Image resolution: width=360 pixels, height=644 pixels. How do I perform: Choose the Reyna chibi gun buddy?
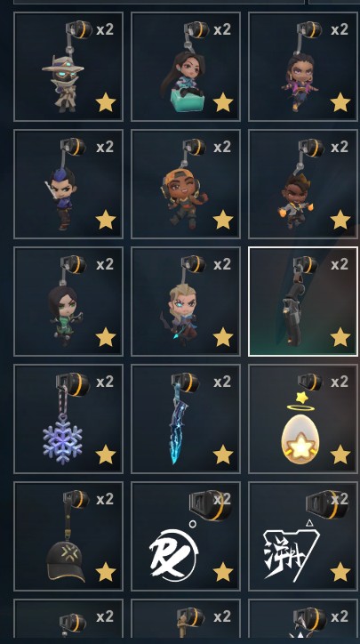[303, 67]
